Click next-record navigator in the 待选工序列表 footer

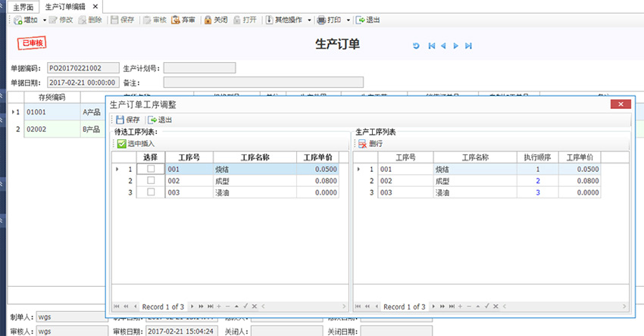(192, 306)
